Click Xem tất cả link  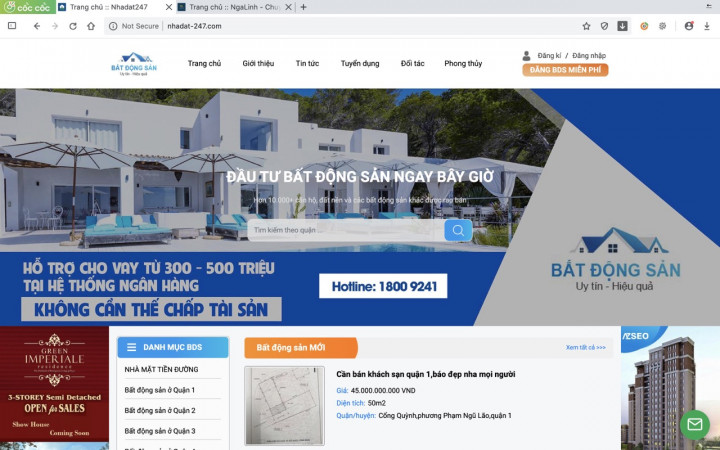(x=586, y=348)
